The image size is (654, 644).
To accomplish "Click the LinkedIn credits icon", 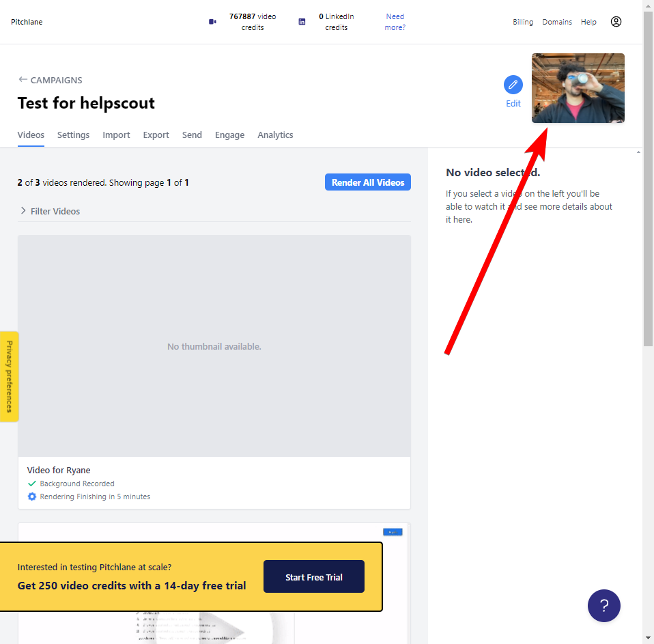I will point(302,22).
